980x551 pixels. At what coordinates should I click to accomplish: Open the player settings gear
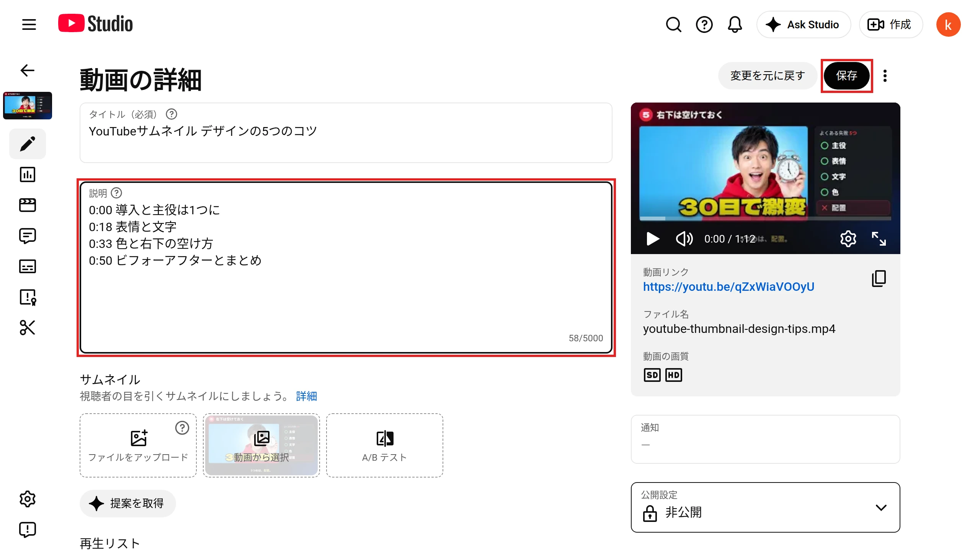[x=848, y=239]
